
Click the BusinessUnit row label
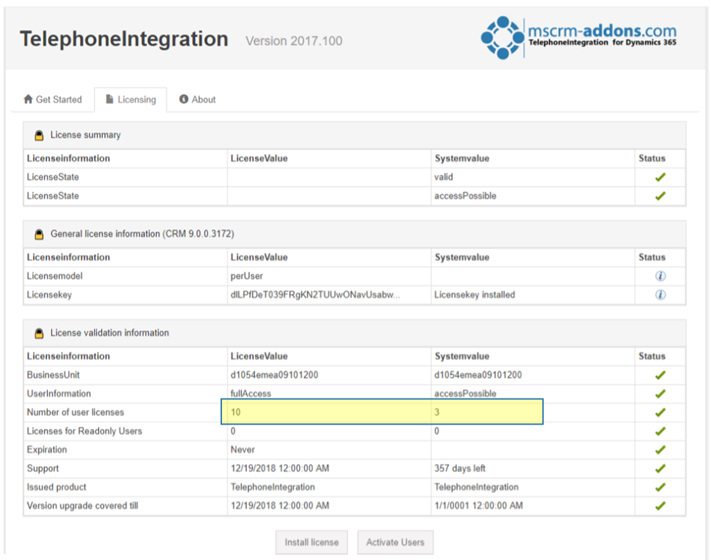53,375
